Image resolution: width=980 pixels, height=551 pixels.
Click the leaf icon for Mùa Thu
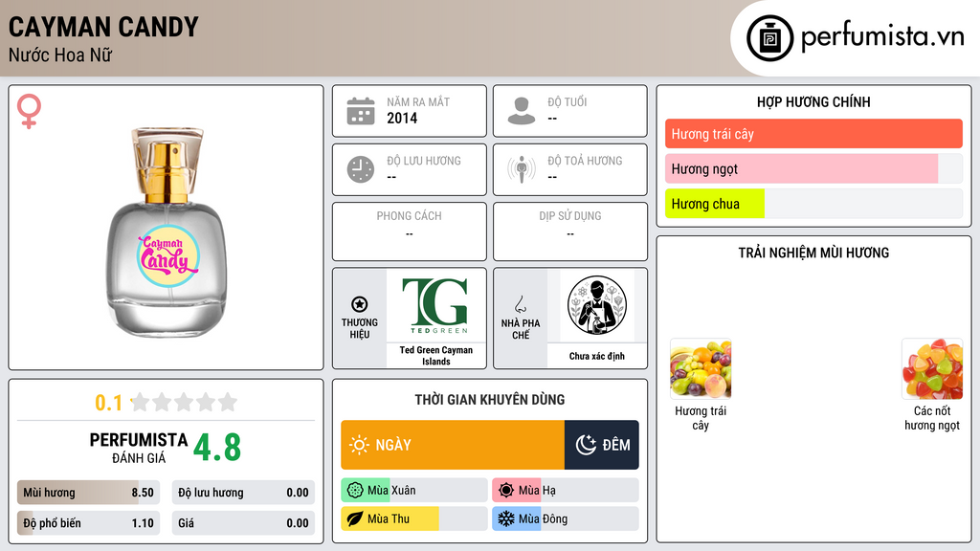(x=355, y=519)
